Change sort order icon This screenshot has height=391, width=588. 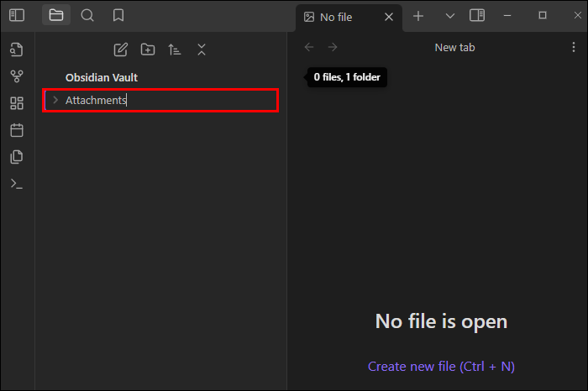click(175, 50)
